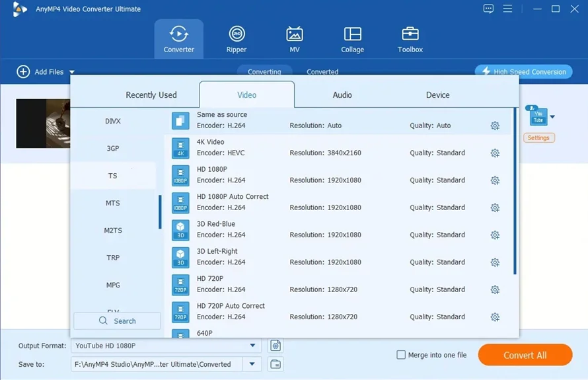The width and height of the screenshot is (588, 380).
Task: Open settings gear for Same as source
Action: pos(495,126)
